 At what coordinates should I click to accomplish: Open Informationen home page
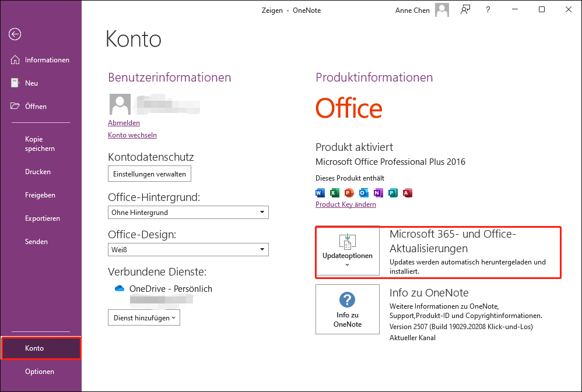[41, 60]
